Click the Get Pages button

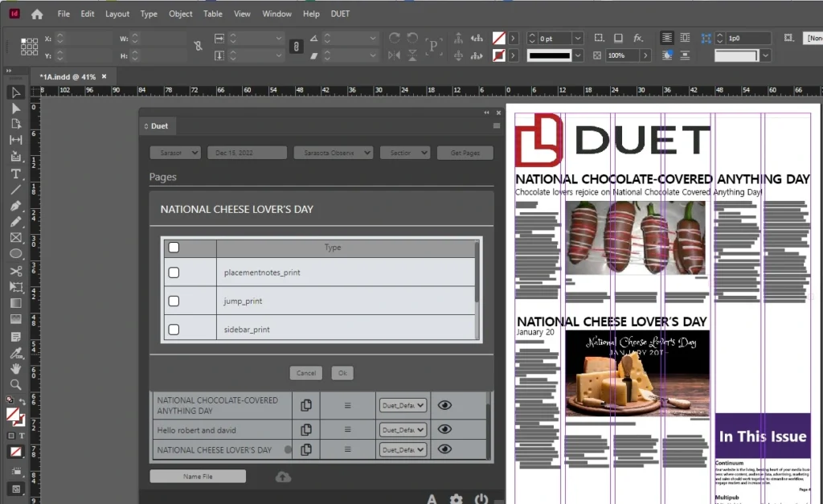[x=465, y=153]
